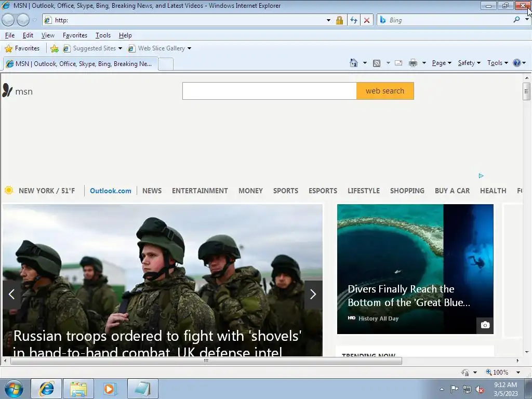The image size is (532, 399).
Task: Click the MSN web search text field
Action: 270,91
